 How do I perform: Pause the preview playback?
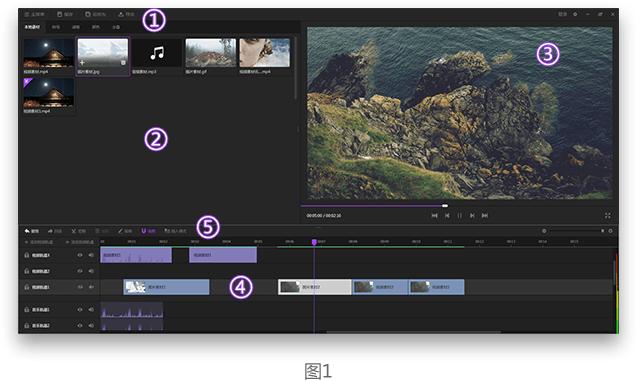[x=459, y=215]
